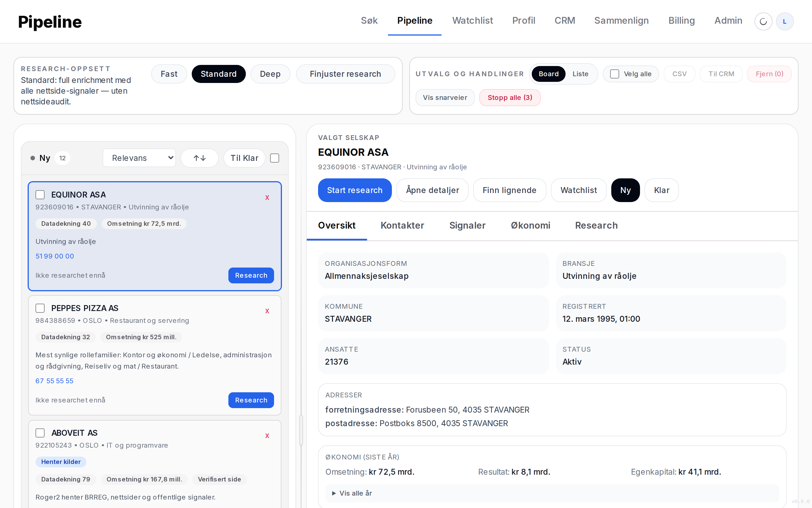Toggle sort direction arrows in Ny column
This screenshot has width=812, height=508.
pos(200,158)
